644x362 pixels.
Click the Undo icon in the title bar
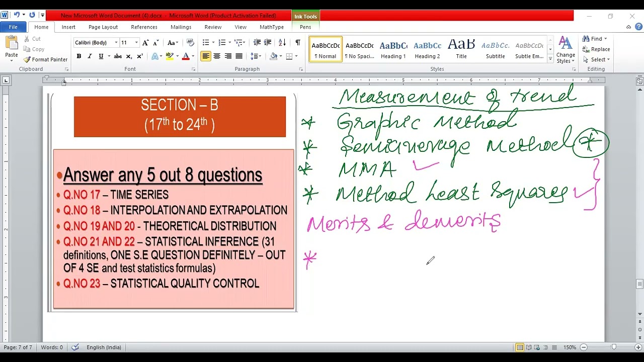point(17,15)
